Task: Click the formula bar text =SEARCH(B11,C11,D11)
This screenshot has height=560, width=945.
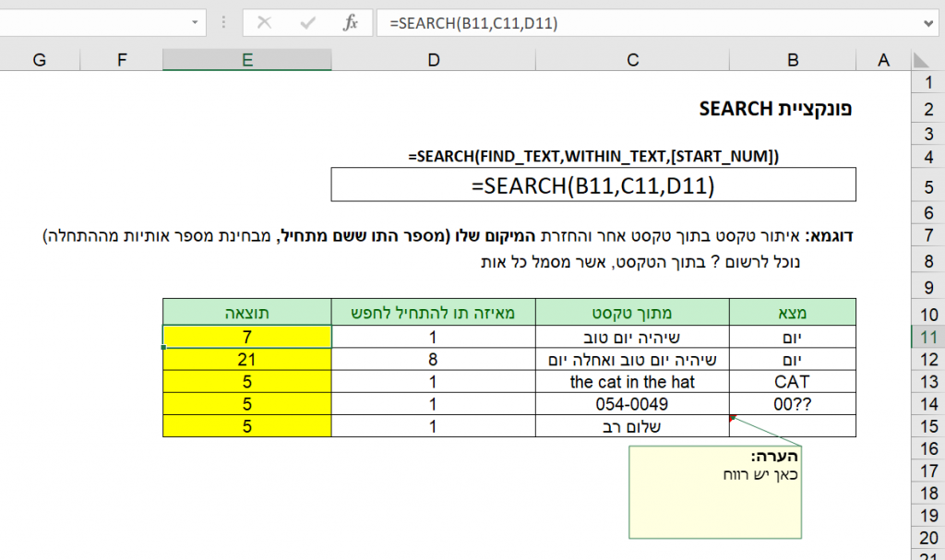Action: coord(473,23)
